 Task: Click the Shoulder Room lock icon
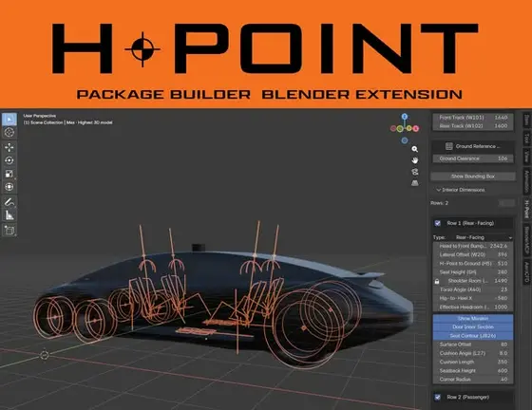(x=437, y=281)
